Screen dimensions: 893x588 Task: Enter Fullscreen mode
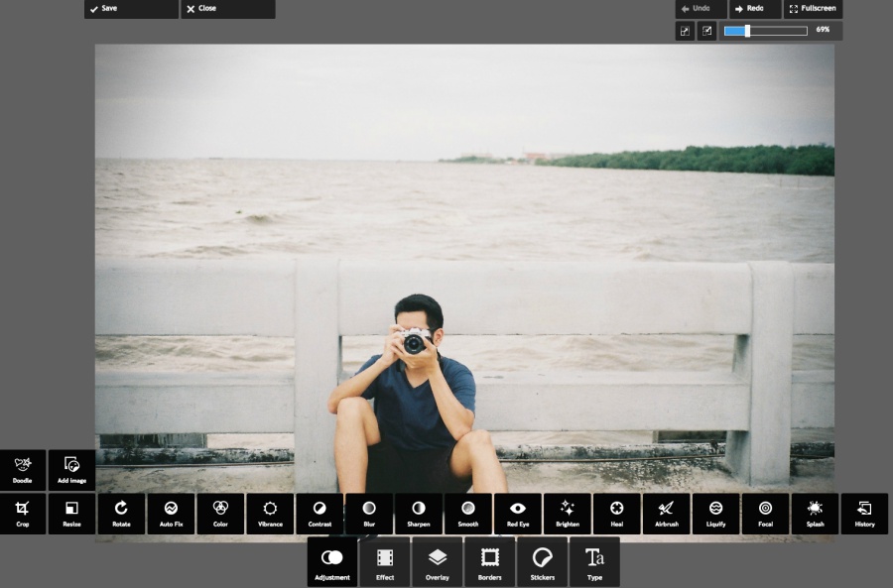coord(813,9)
